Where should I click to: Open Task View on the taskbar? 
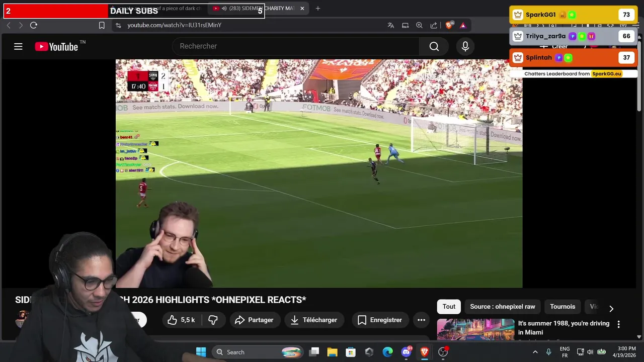(314, 352)
